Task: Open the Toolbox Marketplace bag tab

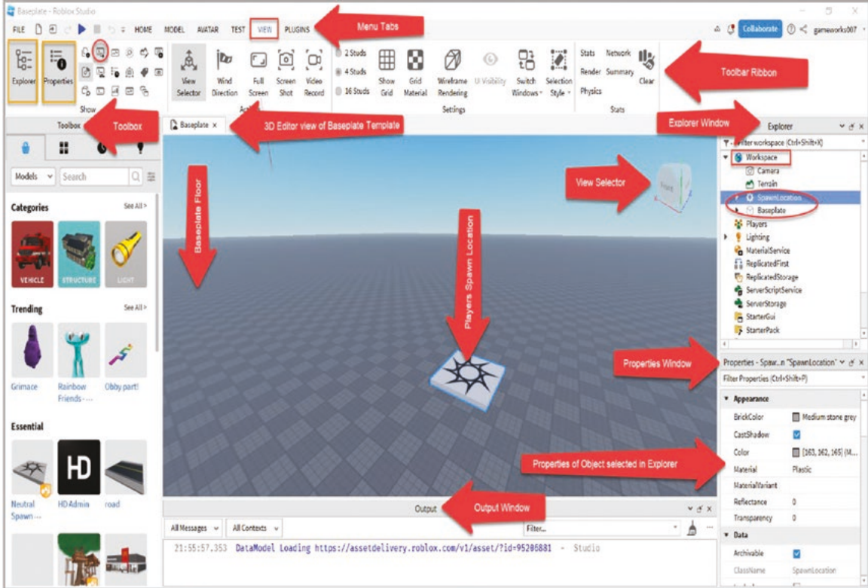Action: click(x=26, y=148)
